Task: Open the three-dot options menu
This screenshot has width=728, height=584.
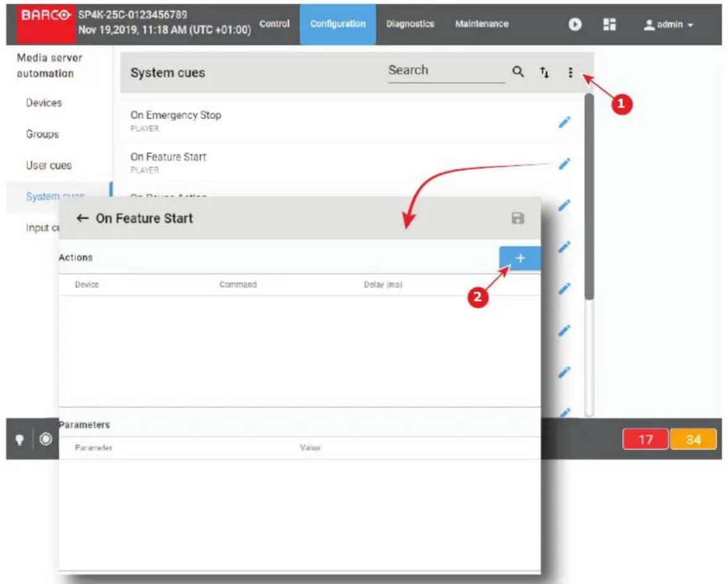Action: click(x=571, y=72)
